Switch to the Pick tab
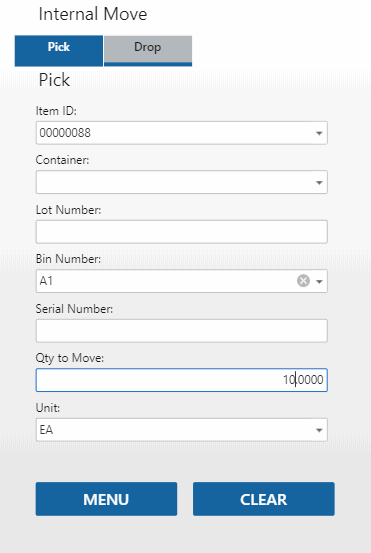This screenshot has width=371, height=553. point(59,51)
